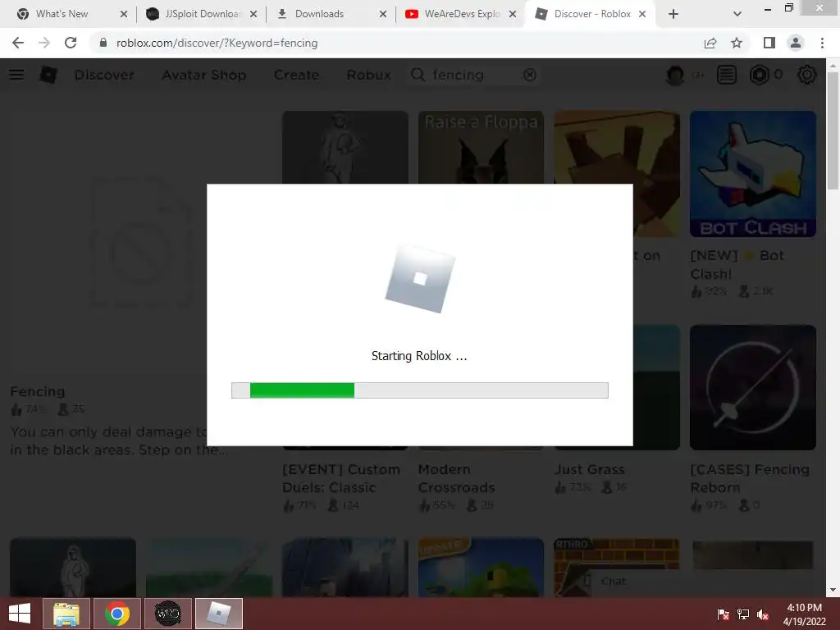Open the Roblox user avatar
The height and width of the screenshot is (630, 840).
(675, 75)
